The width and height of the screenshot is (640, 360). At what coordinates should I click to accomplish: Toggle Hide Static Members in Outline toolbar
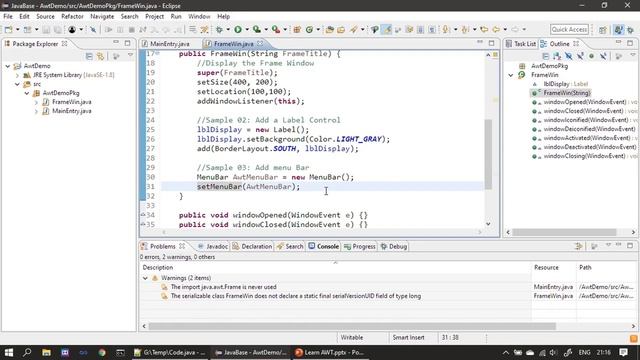click(x=580, y=56)
